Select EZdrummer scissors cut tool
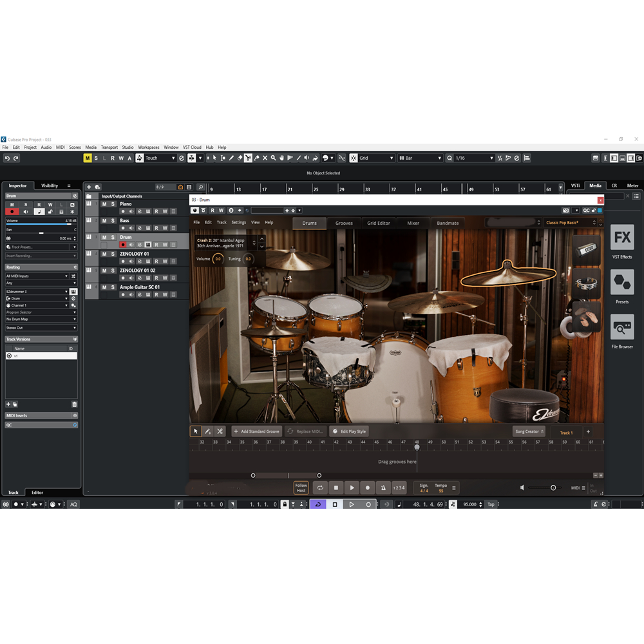644x644 pixels. point(220,431)
